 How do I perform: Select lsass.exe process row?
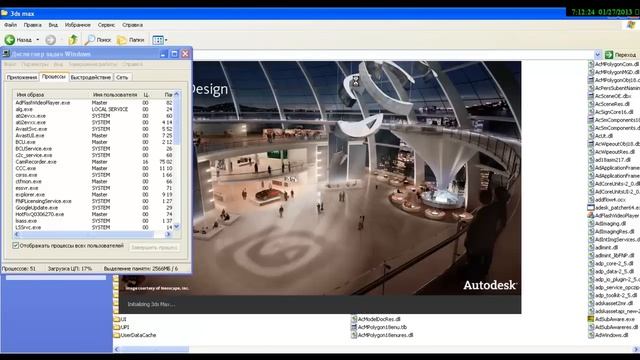93,220
